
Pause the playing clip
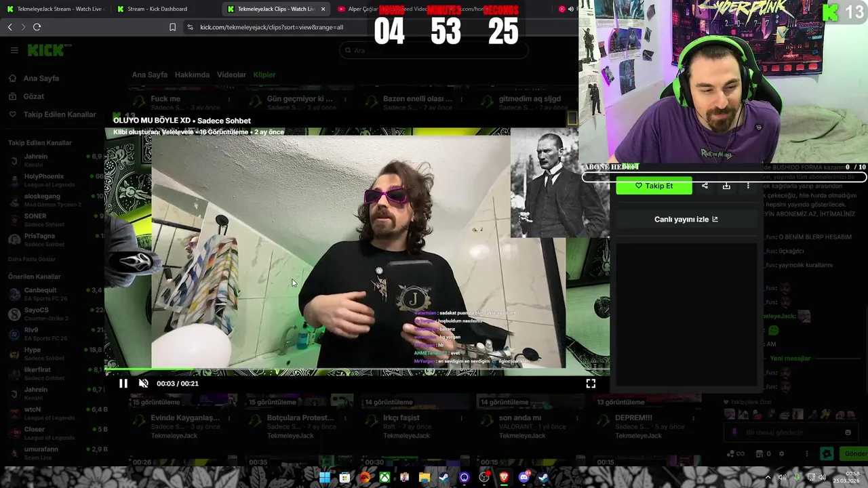click(123, 384)
